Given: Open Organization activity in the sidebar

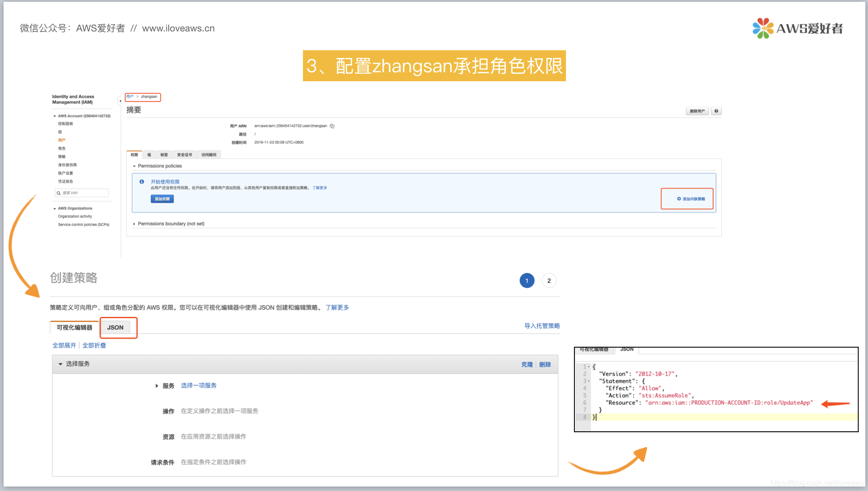Looking at the screenshot, I should pos(75,216).
